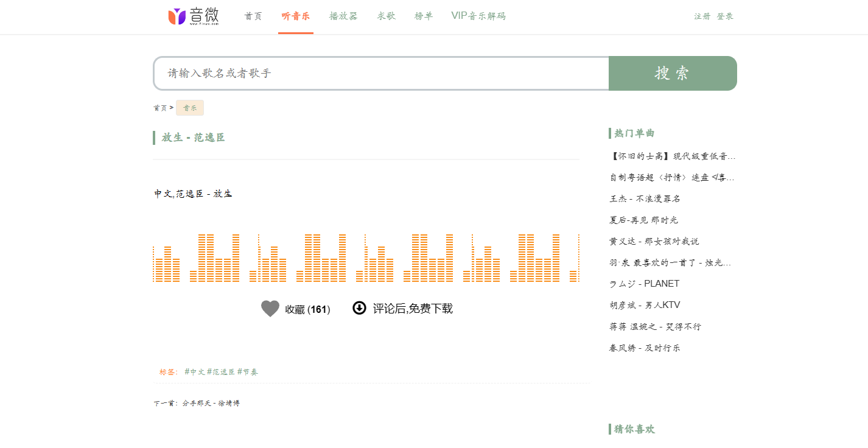Open 春风骄 - 及时行乐 song
868x448 pixels.
tap(645, 348)
